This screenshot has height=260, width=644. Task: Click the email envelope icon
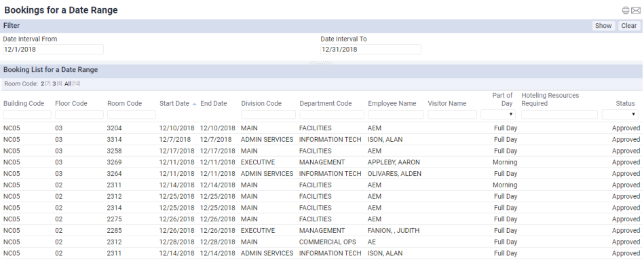pos(636,11)
